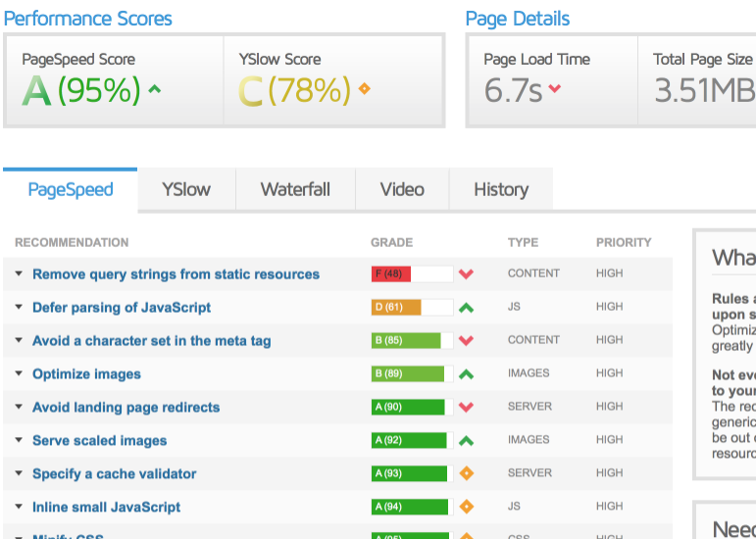The width and height of the screenshot is (756, 539).
Task: Click the A (92) grade bar
Action: (x=412, y=440)
